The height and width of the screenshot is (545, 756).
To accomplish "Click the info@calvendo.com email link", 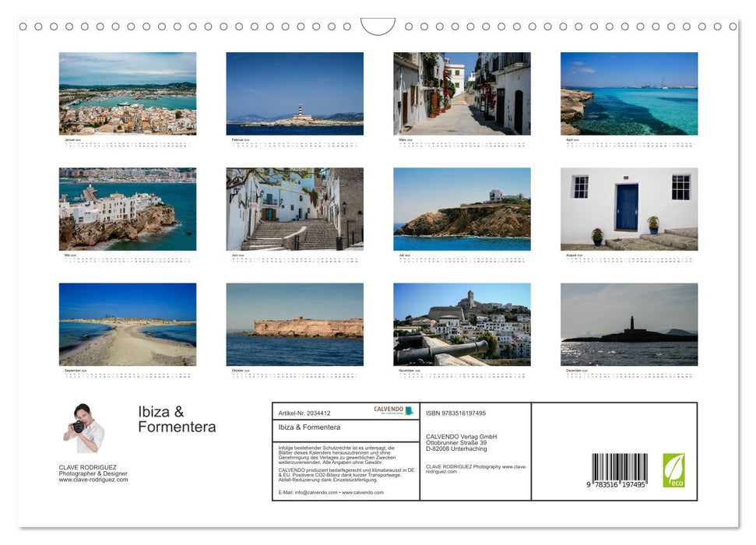I will 315,492.
